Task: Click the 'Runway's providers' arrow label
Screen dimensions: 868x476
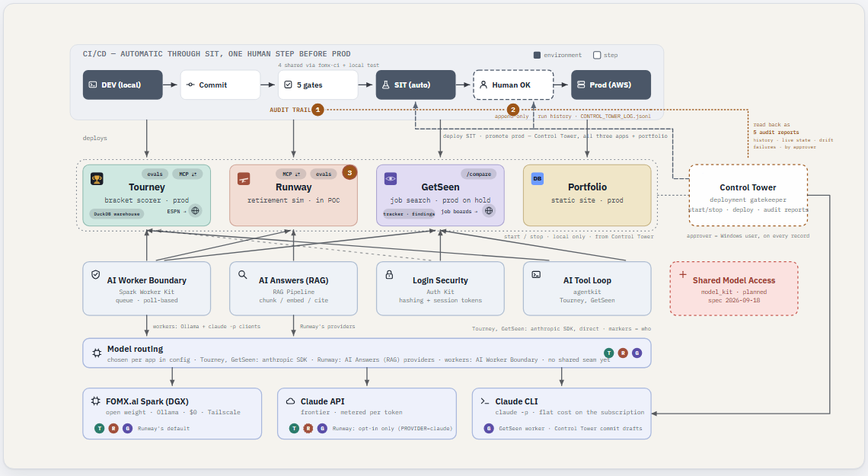Action: pos(327,326)
